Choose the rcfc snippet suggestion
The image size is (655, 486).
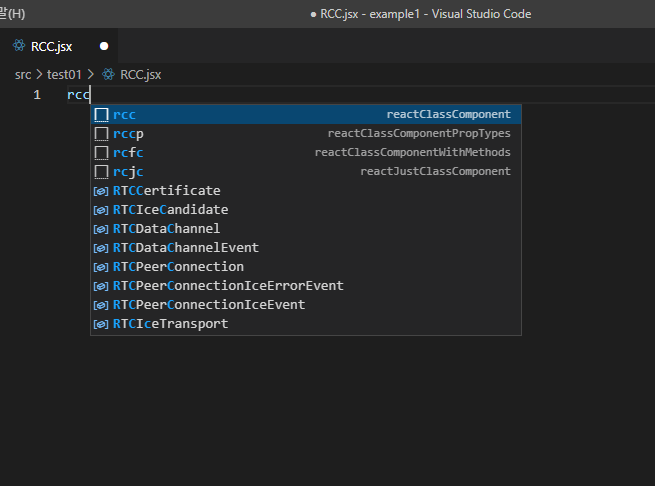pos(306,153)
